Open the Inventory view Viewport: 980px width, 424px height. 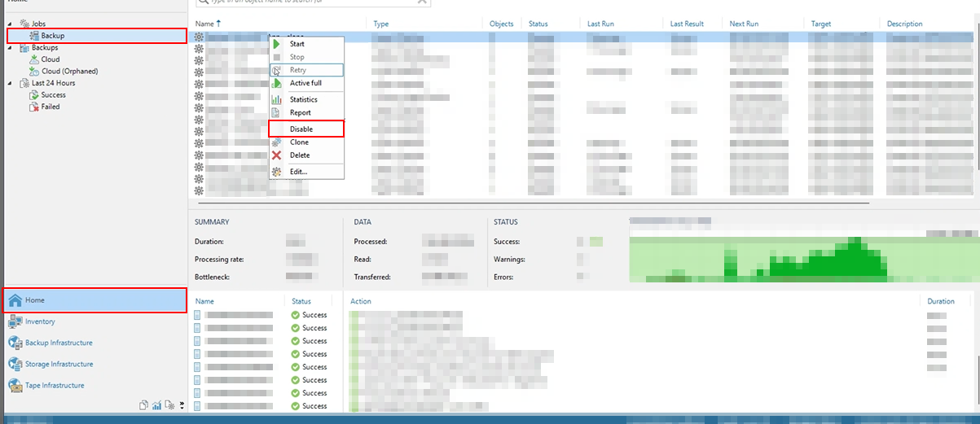pyautogui.click(x=94, y=321)
